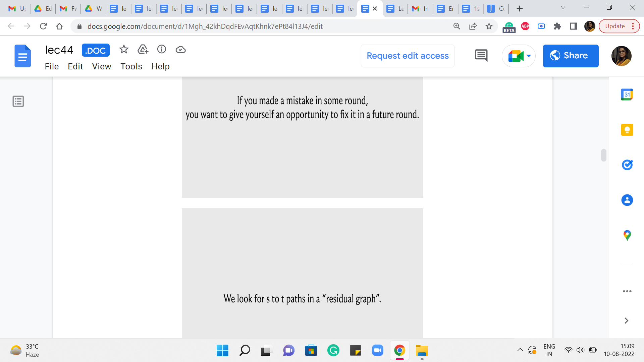
Task: Click the document vertical scrollbar thumb
Action: (x=604, y=155)
